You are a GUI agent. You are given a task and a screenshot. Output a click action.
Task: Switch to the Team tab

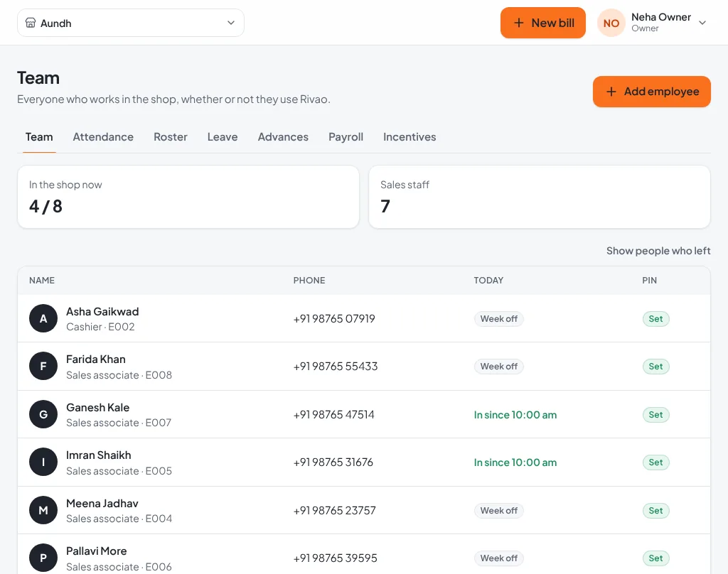click(39, 137)
